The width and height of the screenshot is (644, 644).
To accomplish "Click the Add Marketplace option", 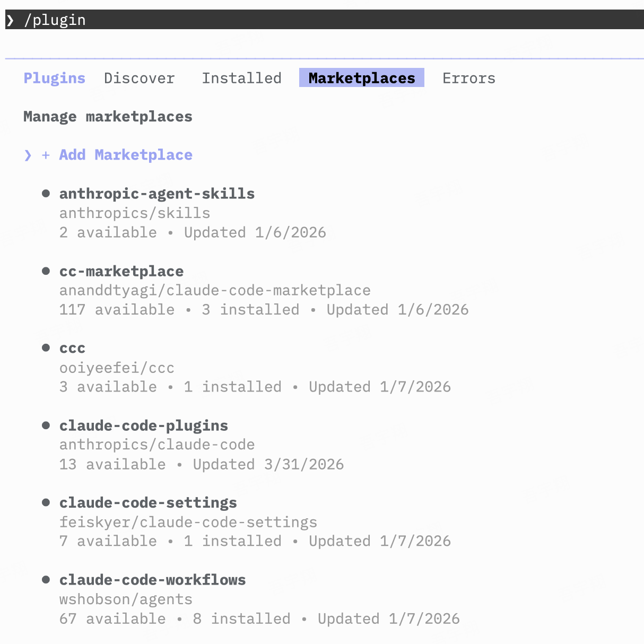I will tap(125, 155).
